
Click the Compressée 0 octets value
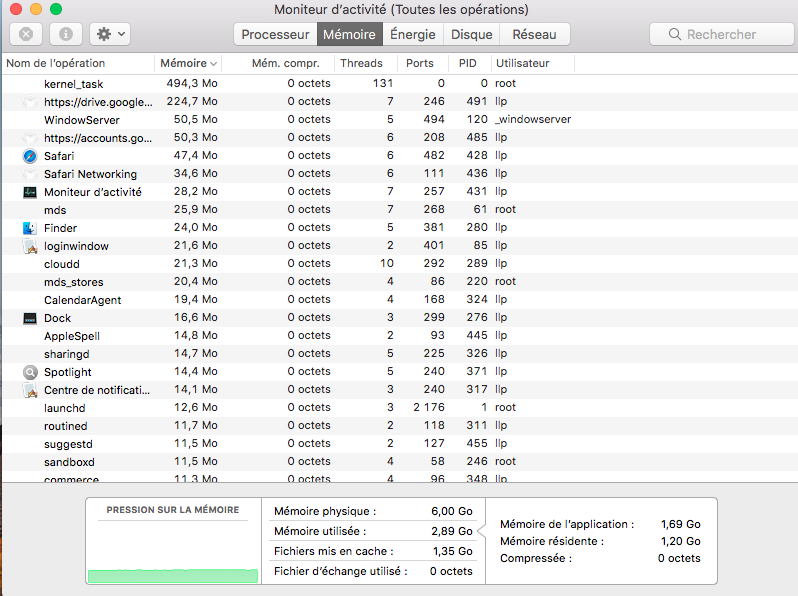coord(679,558)
